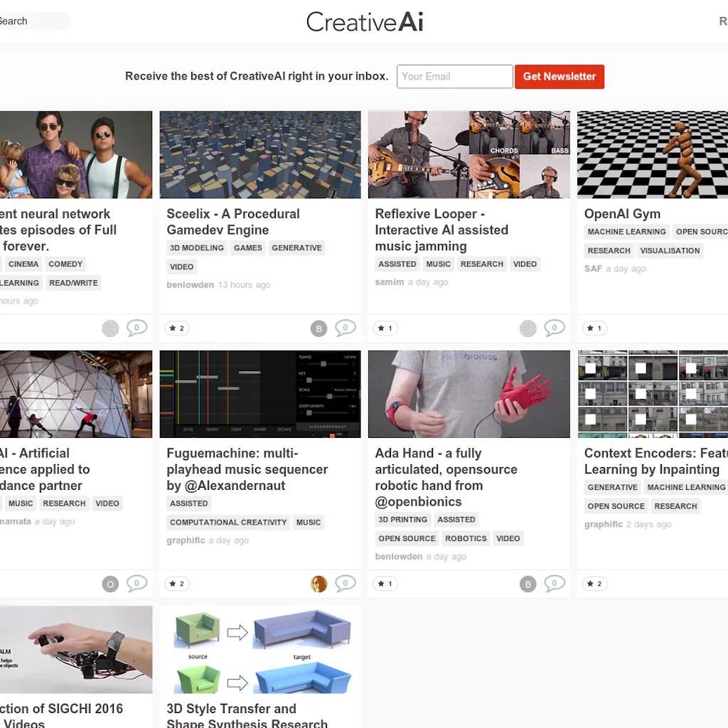Click the Get Newsletter button
This screenshot has width=728, height=728.
(560, 76)
